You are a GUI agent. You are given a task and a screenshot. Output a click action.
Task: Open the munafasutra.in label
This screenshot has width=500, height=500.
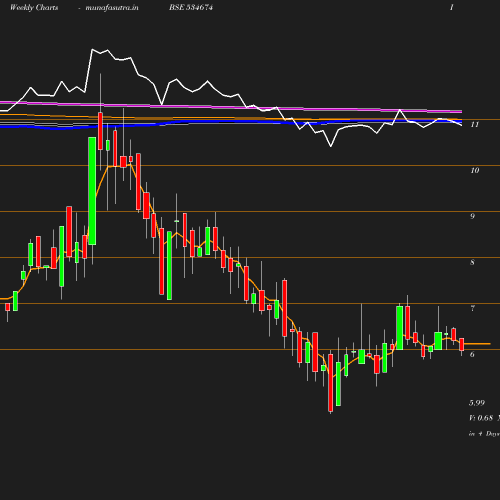pos(112,8)
